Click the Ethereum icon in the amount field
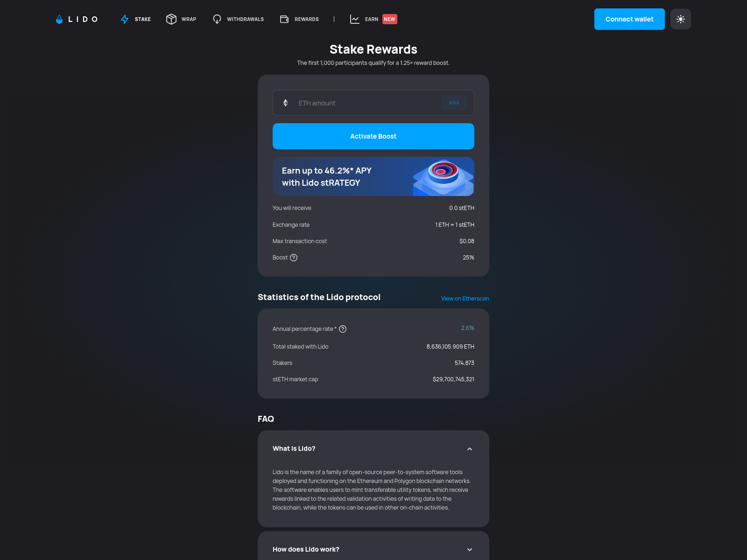This screenshot has height=560, width=747. pos(286,103)
